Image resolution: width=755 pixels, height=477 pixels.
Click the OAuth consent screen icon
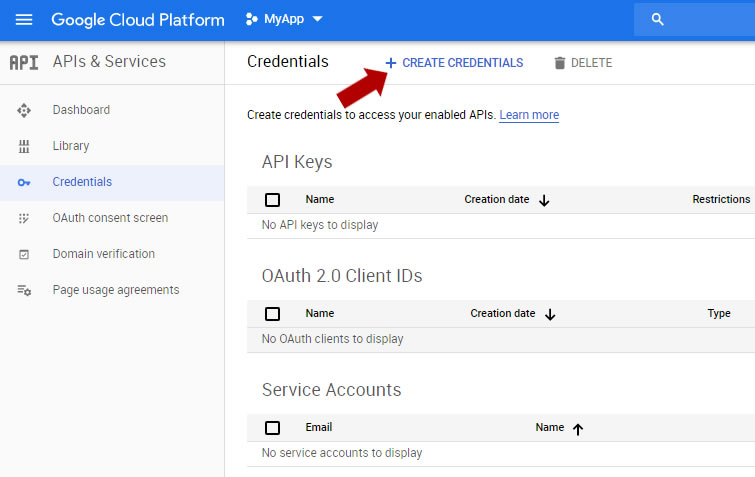click(x=24, y=219)
